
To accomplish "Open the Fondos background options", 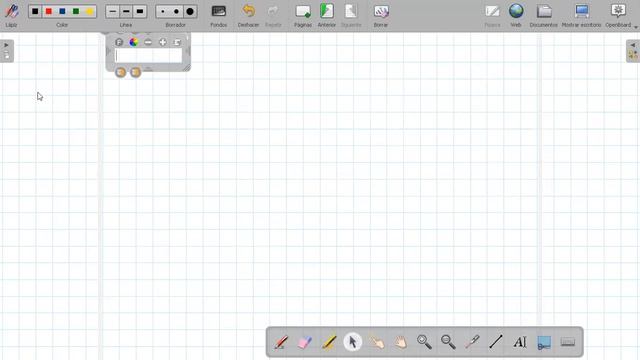I will coord(219,15).
